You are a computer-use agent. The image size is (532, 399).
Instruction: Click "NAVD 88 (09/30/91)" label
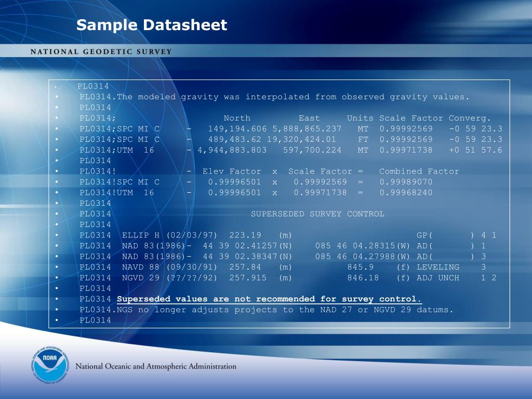tap(169, 268)
